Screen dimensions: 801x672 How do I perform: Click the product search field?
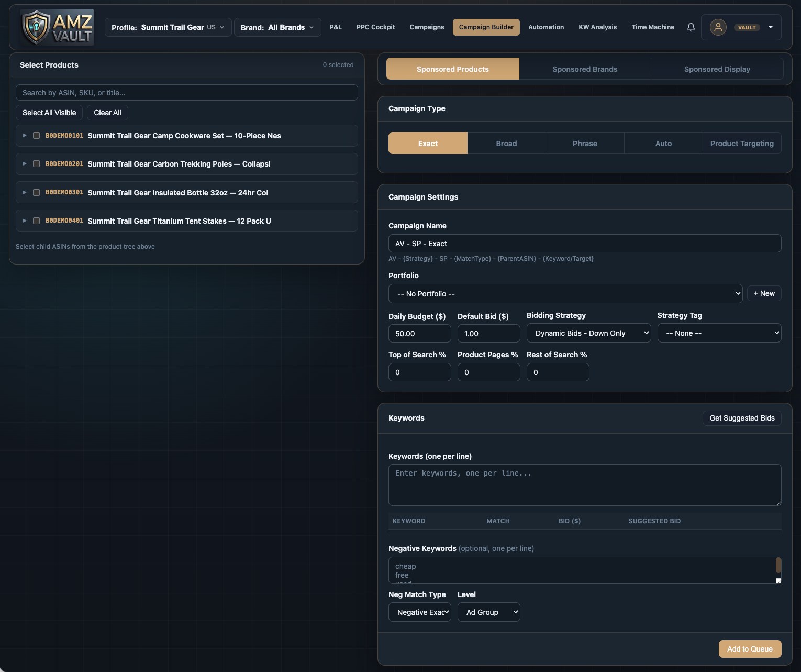pos(187,93)
